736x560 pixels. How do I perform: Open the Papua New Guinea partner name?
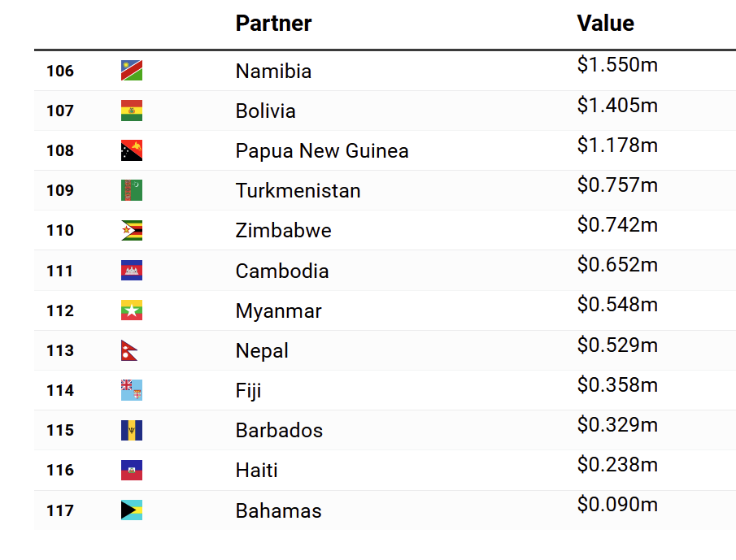click(x=322, y=151)
